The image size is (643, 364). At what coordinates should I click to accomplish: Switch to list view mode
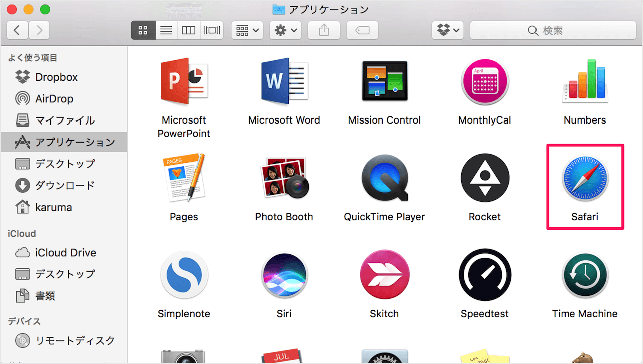coord(166,30)
